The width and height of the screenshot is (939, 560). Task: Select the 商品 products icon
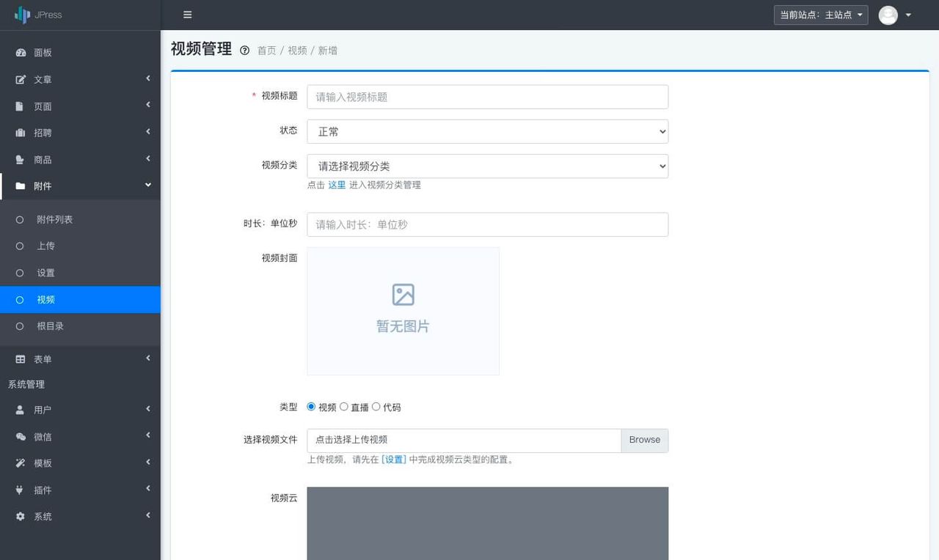pos(20,159)
